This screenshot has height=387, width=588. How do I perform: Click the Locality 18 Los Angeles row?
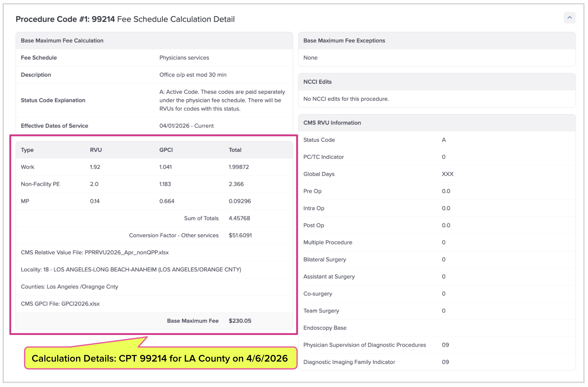[x=131, y=270]
